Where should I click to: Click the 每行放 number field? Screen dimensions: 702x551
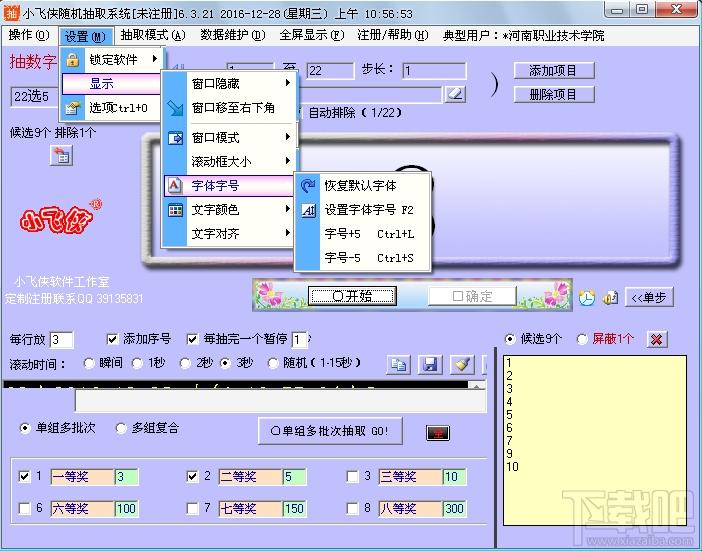pos(62,340)
